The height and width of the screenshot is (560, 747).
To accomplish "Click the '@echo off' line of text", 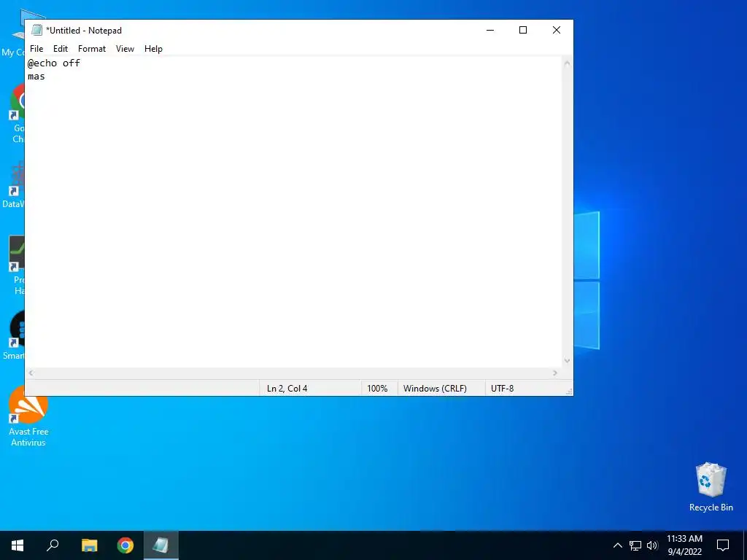I will point(54,63).
